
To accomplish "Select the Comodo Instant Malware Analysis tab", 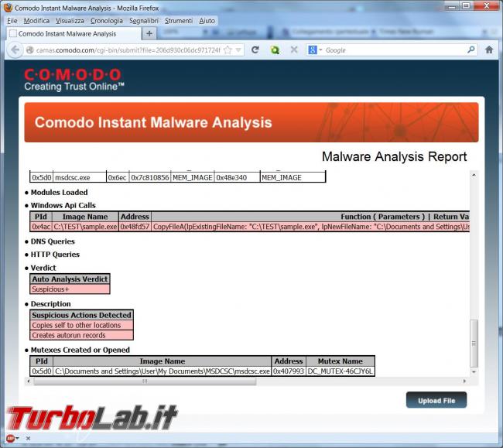I will click(74, 34).
